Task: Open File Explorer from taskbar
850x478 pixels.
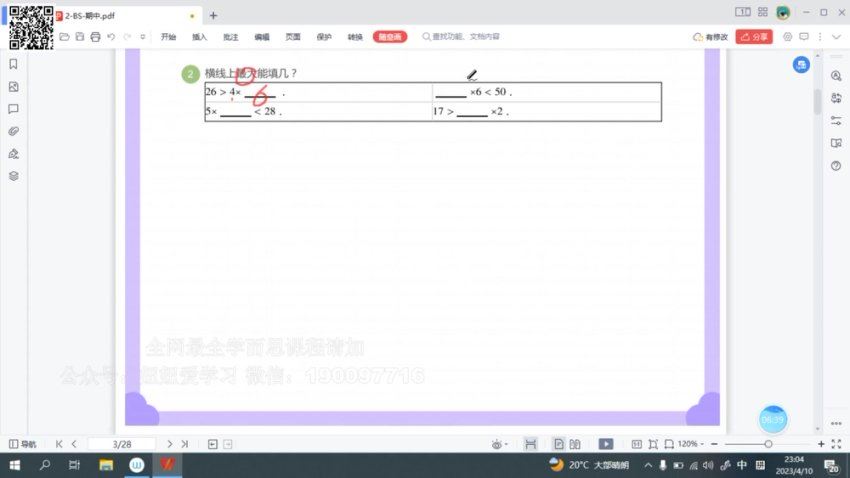Action: 106,465
